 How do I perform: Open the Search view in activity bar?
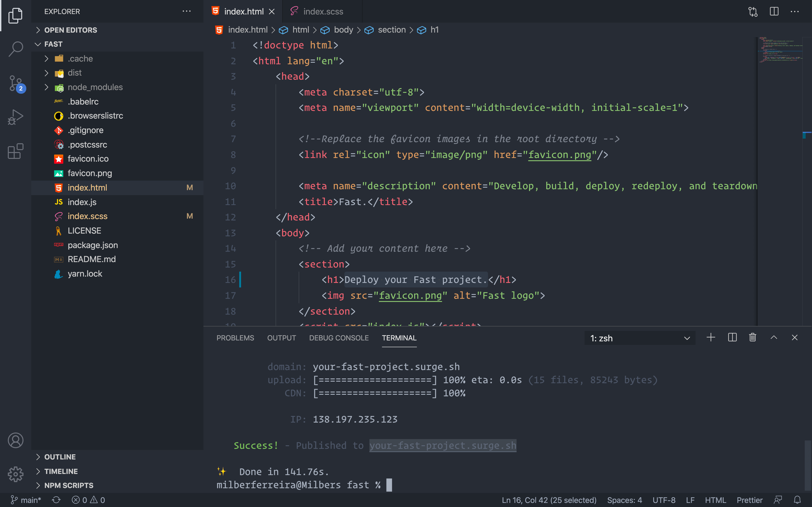pyautogui.click(x=15, y=49)
